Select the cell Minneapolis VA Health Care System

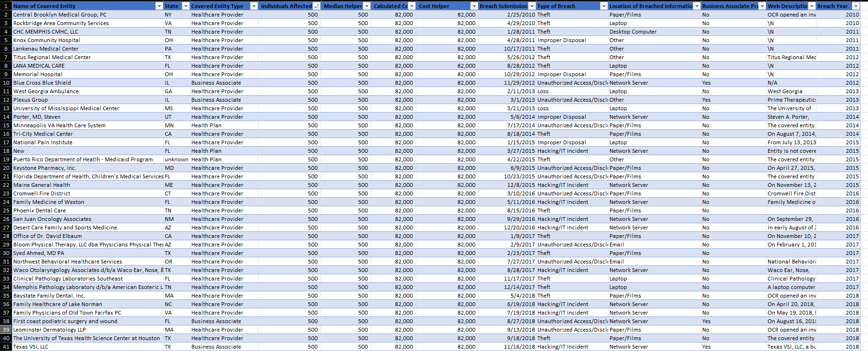(x=88, y=125)
